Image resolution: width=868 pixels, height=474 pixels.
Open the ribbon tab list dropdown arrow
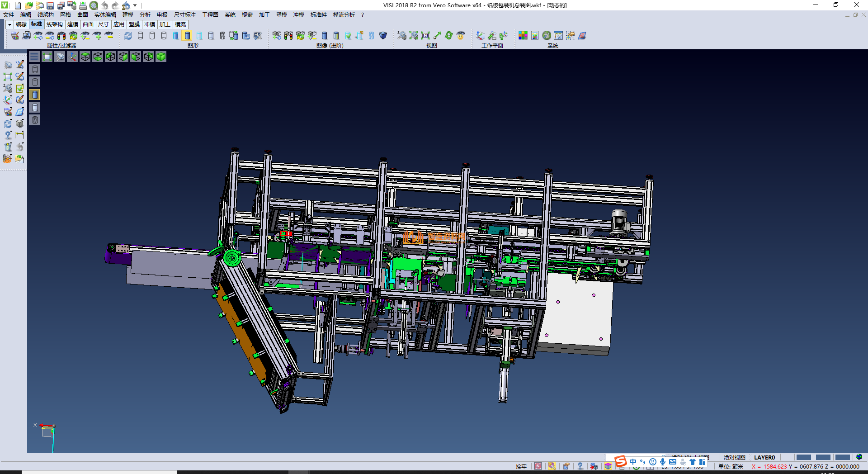(9, 24)
